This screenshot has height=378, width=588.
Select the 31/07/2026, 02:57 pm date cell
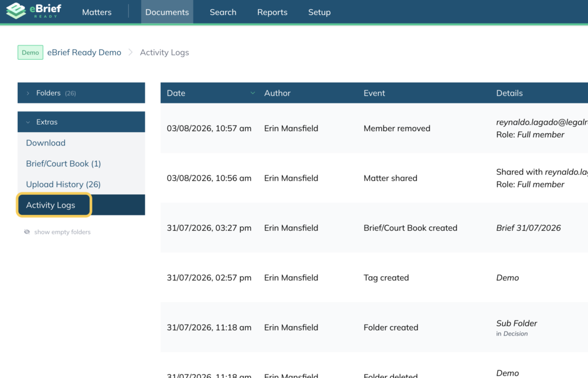coord(209,278)
